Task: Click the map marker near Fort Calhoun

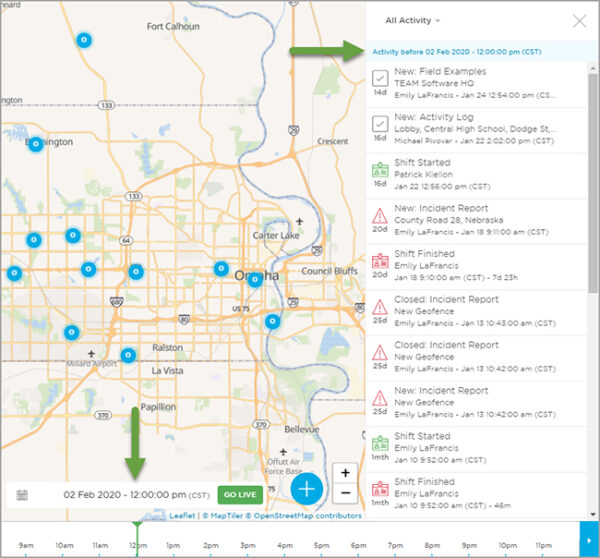Action: coord(84,40)
